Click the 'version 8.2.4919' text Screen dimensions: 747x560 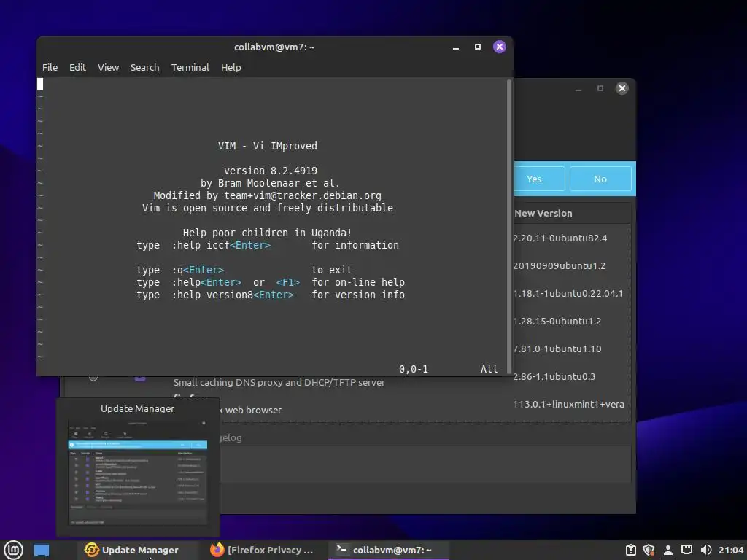tap(271, 171)
